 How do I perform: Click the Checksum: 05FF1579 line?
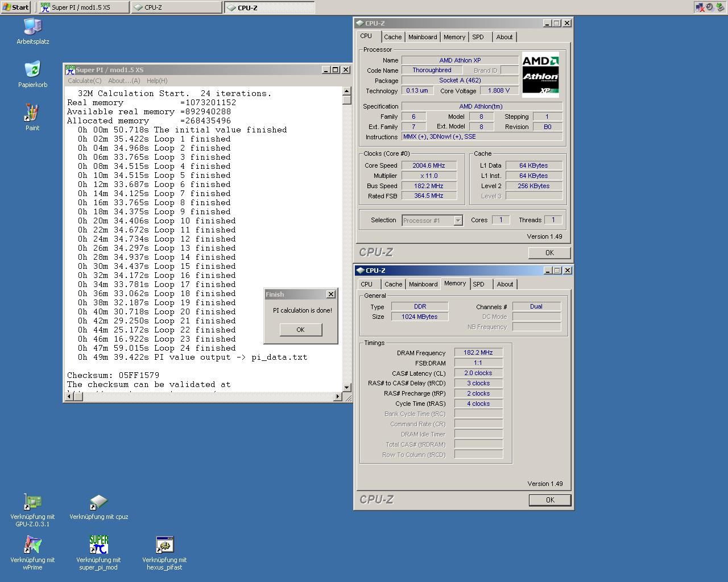(x=113, y=375)
